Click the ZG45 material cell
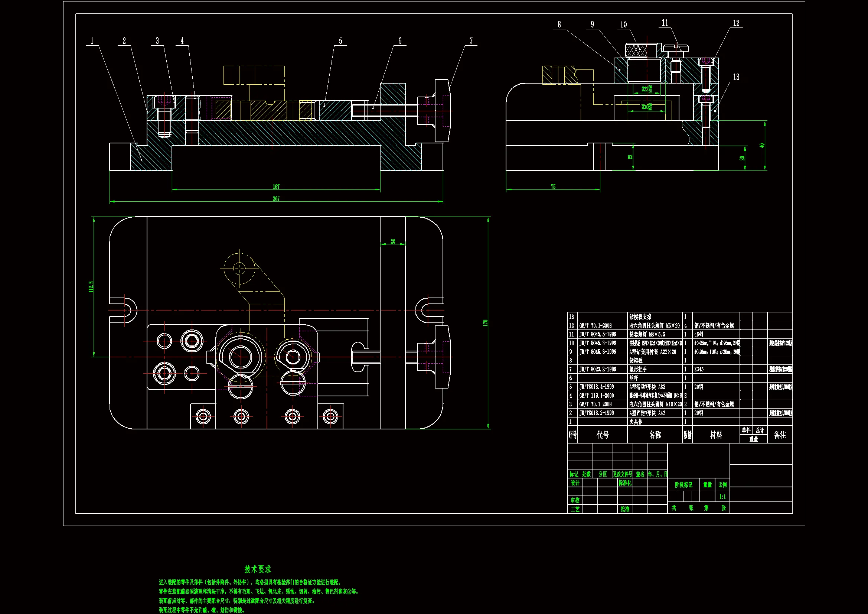The width and height of the screenshot is (868, 614). pos(699,369)
